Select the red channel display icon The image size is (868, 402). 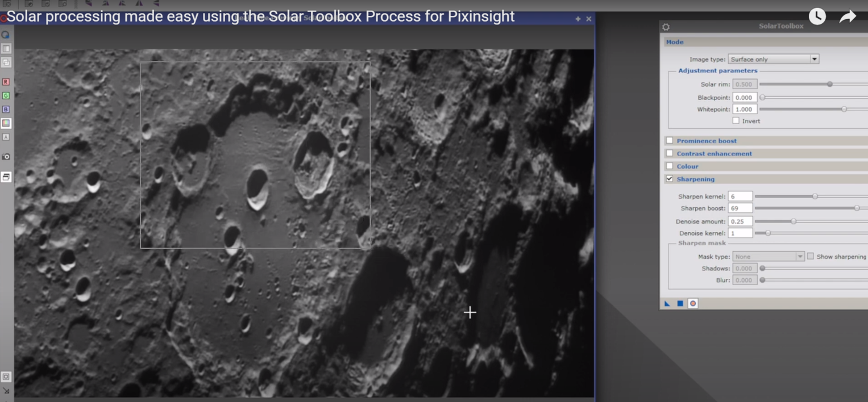(x=6, y=82)
